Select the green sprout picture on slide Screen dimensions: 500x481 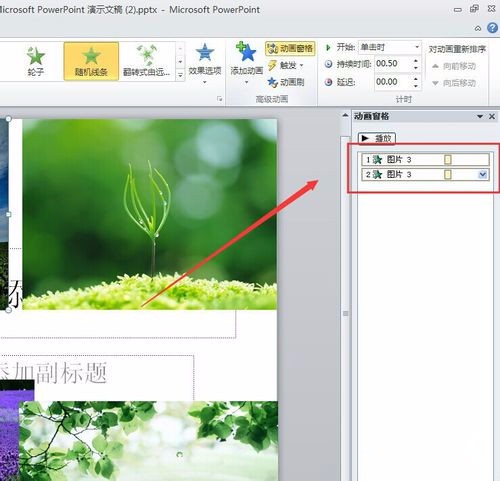[149, 214]
